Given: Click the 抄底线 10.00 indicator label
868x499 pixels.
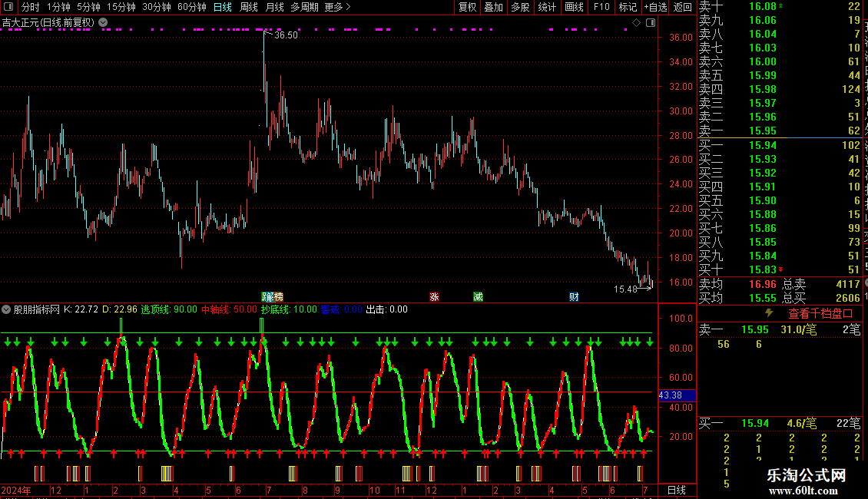Looking at the screenshot, I should coord(289,309).
